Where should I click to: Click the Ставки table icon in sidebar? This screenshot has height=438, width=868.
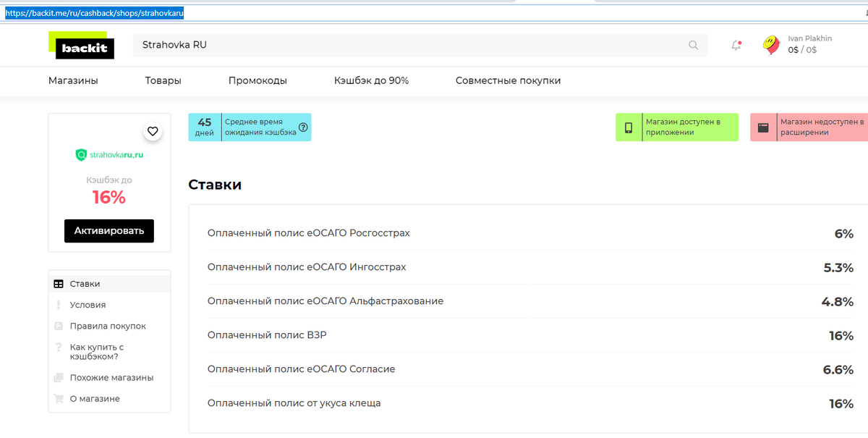click(x=59, y=284)
